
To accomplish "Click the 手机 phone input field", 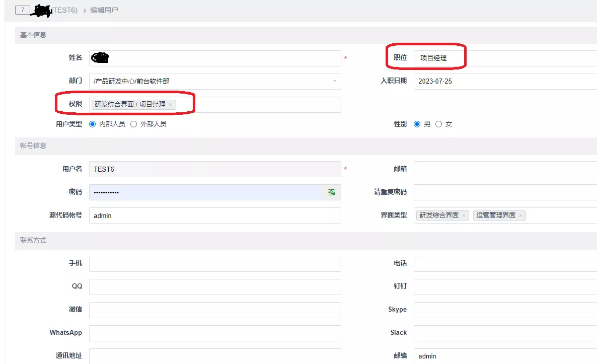I will [215, 263].
